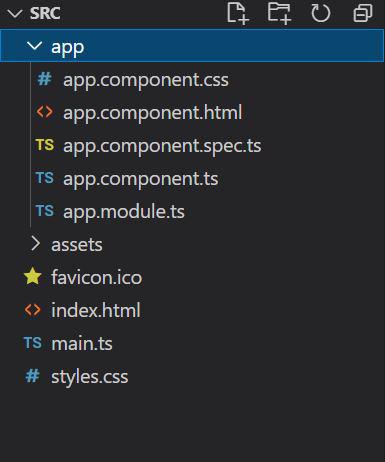Image resolution: width=385 pixels, height=462 pixels.
Task: Select the SRC section header title
Action: point(45,14)
